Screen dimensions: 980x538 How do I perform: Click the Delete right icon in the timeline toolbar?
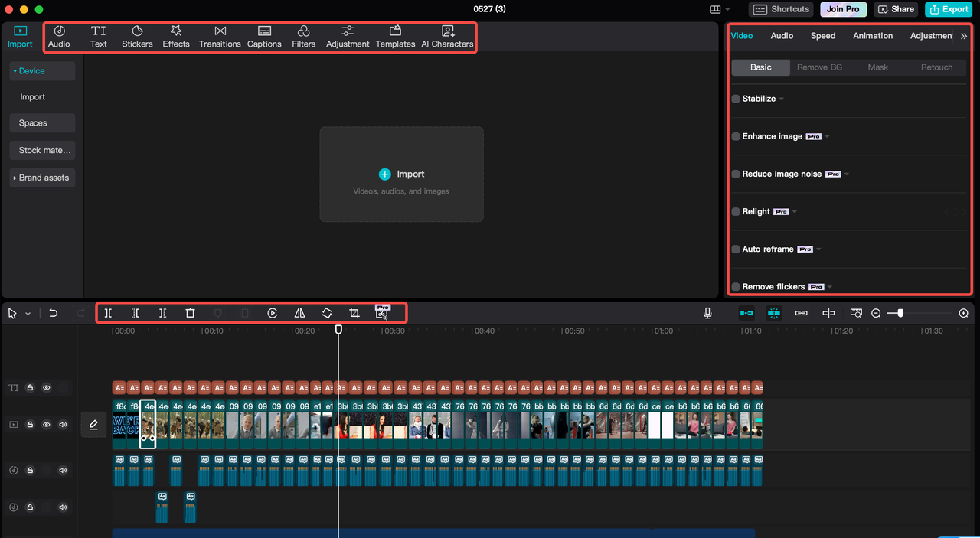(162, 313)
